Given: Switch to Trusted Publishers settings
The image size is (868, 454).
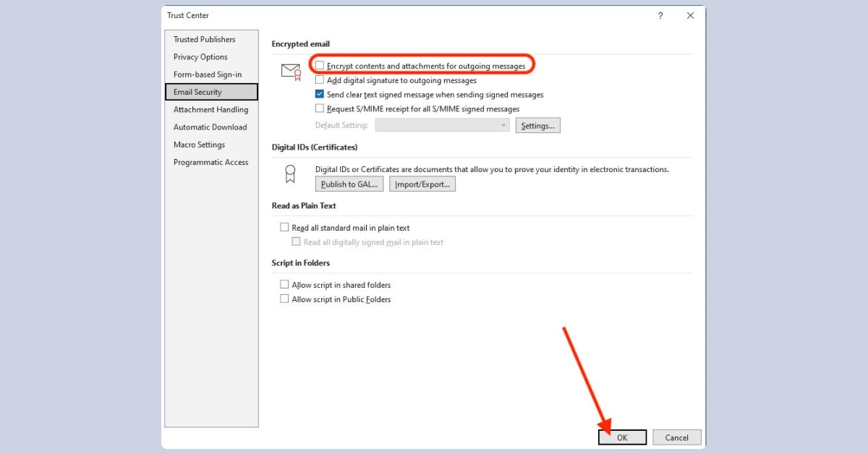Looking at the screenshot, I should (x=204, y=39).
